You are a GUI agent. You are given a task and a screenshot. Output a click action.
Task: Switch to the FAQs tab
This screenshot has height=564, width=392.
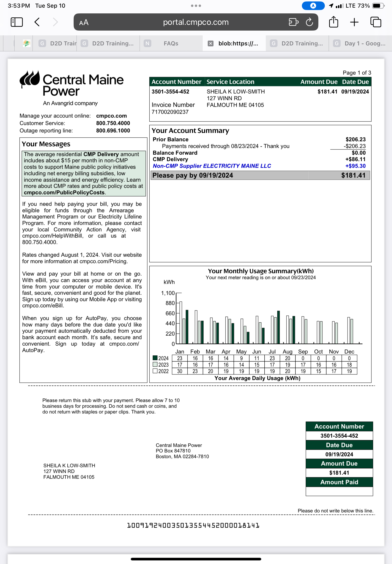(171, 43)
